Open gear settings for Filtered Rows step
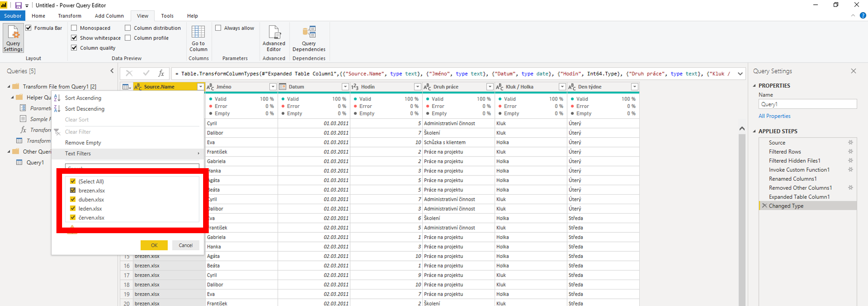This screenshot has height=306, width=868. [851, 152]
